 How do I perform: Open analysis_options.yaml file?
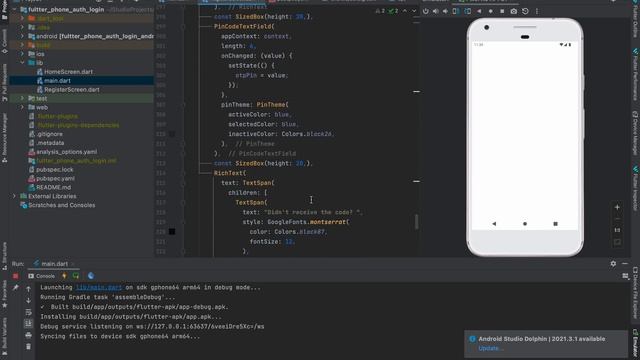pyautogui.click(x=67, y=152)
